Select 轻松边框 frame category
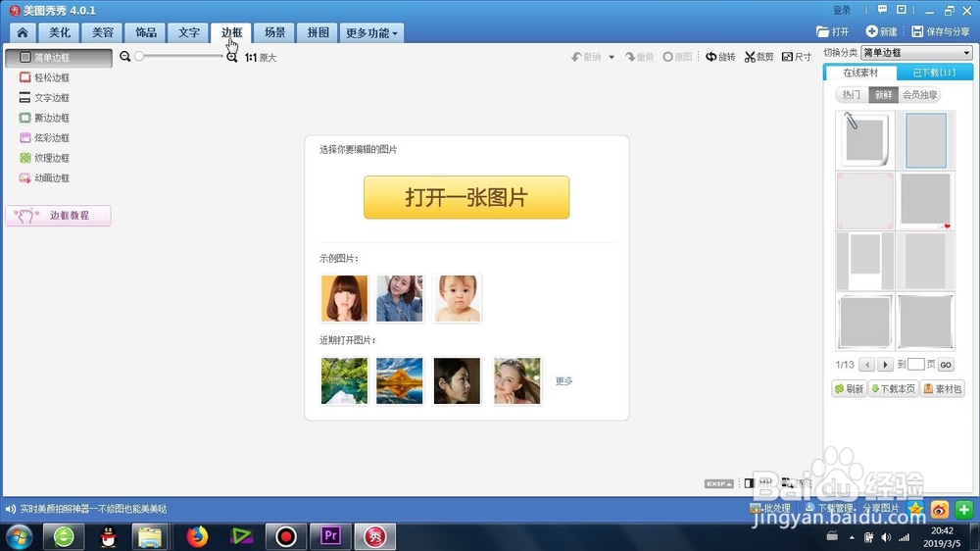The height and width of the screenshot is (551, 980). [44, 77]
